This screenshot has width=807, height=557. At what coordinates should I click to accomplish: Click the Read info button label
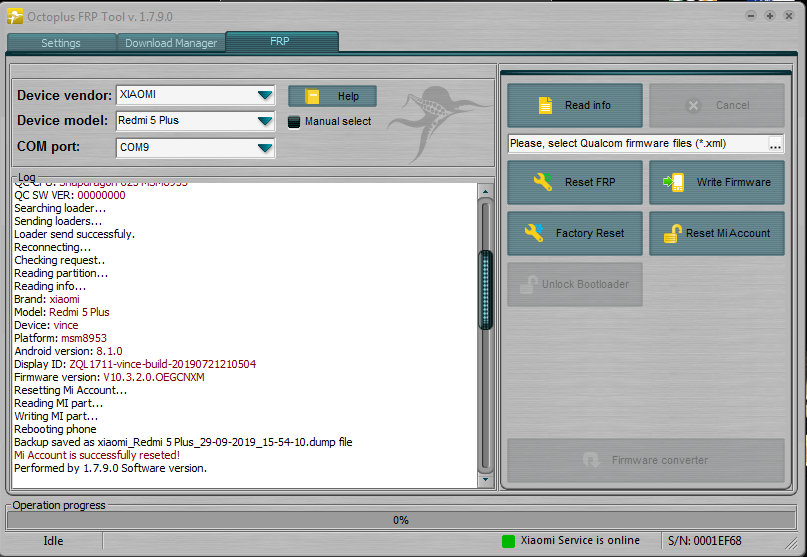588,105
